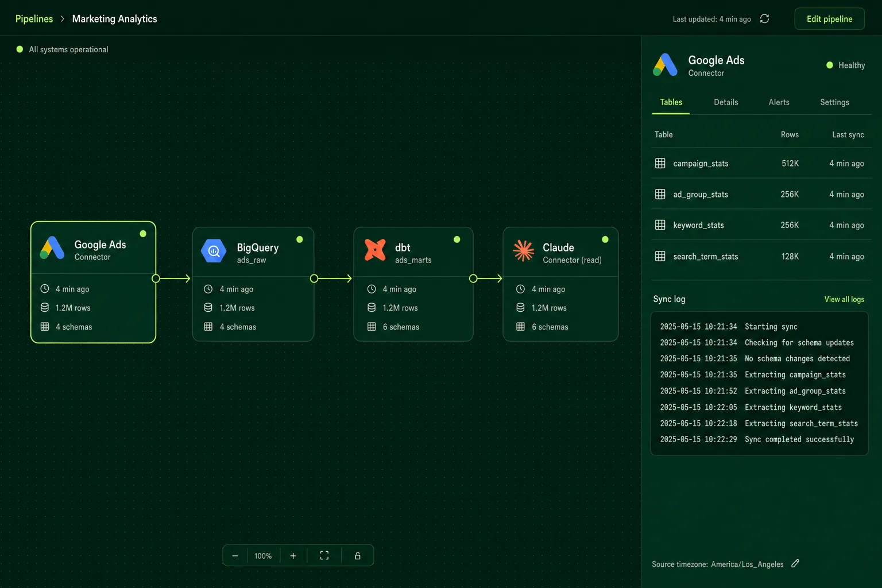Click log entry Starting sync
The width and height of the screenshot is (882, 588).
pos(771,326)
